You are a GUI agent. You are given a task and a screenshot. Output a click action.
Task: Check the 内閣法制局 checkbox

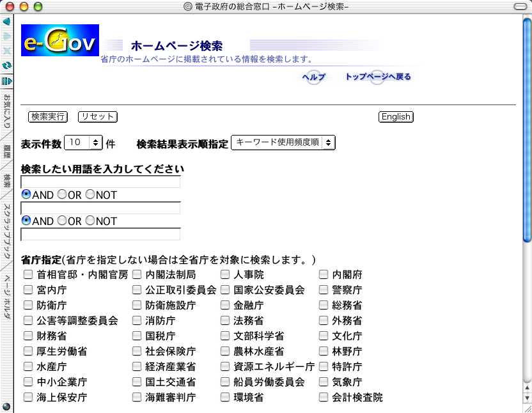click(137, 274)
